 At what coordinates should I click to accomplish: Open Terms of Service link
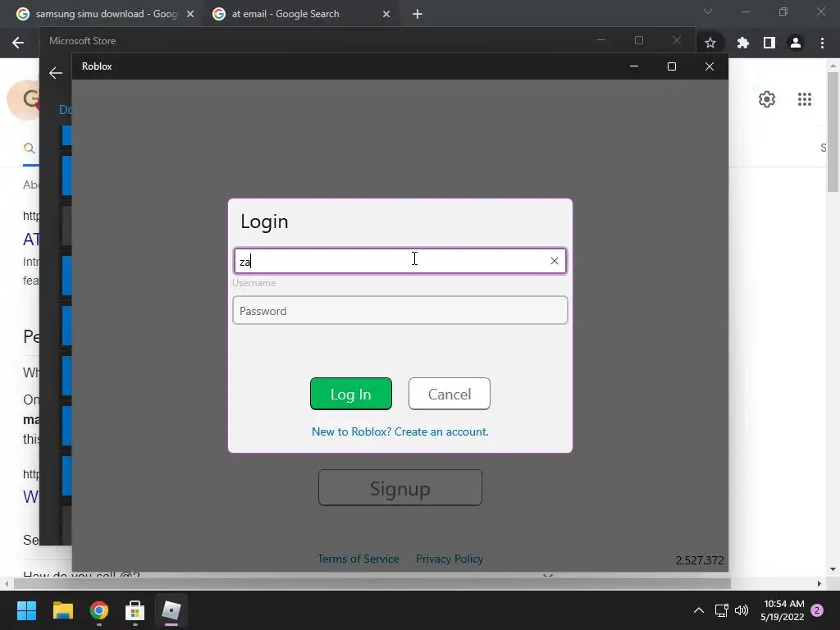(358, 559)
